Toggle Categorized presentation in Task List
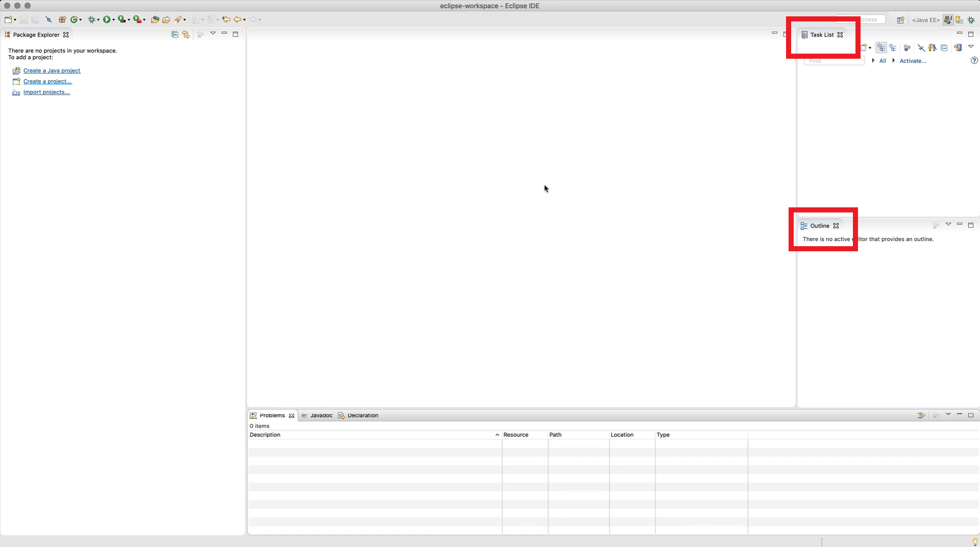This screenshot has width=980, height=547. point(881,47)
